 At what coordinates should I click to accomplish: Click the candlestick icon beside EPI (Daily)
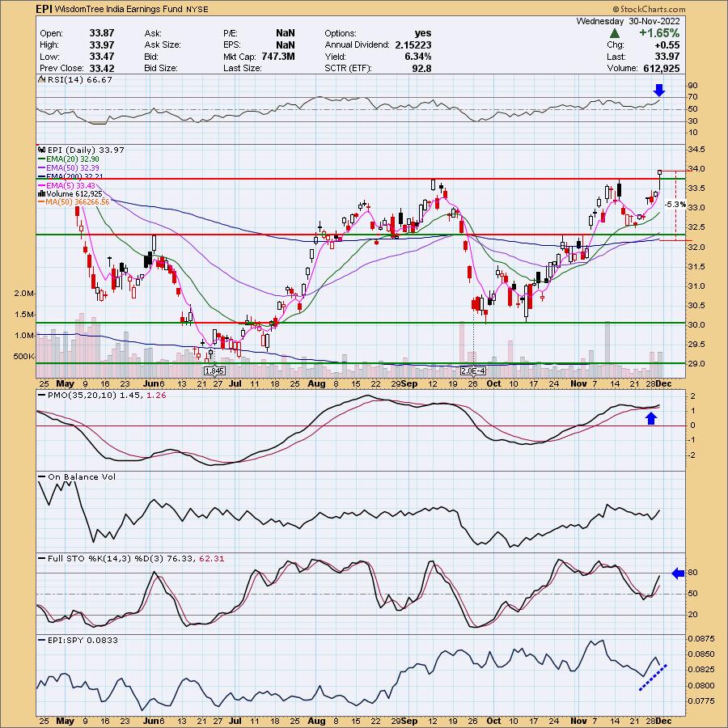click(x=42, y=150)
